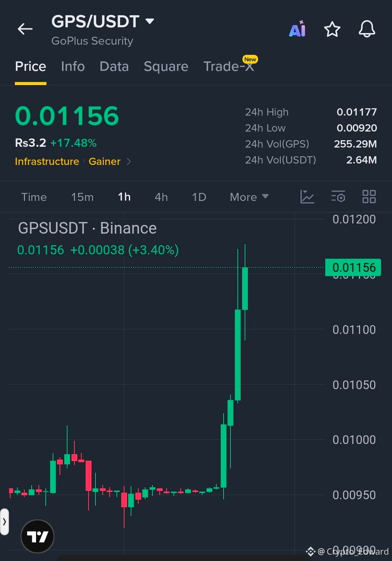This screenshot has height=561, width=392.
Task: Open the chart indicators icon
Action: click(x=307, y=197)
